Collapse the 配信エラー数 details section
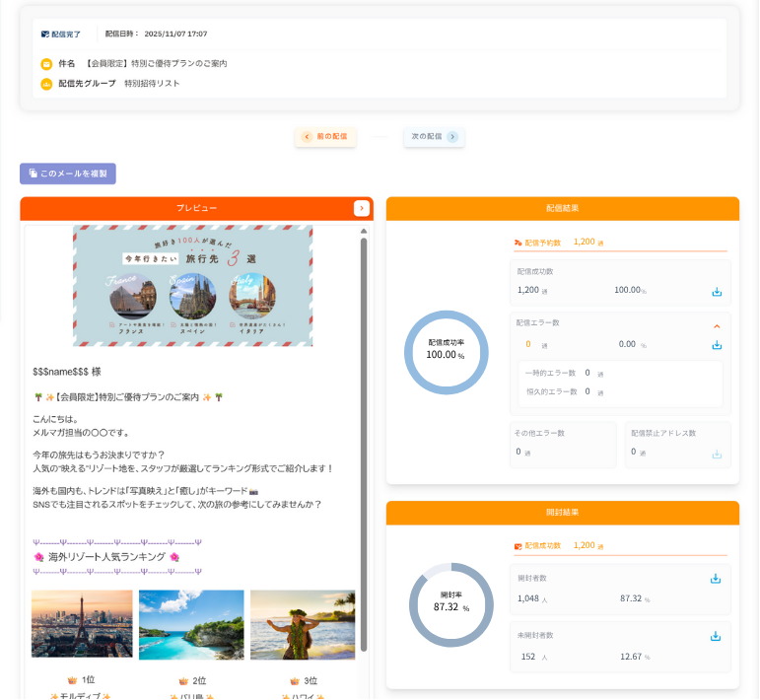 [x=717, y=325]
